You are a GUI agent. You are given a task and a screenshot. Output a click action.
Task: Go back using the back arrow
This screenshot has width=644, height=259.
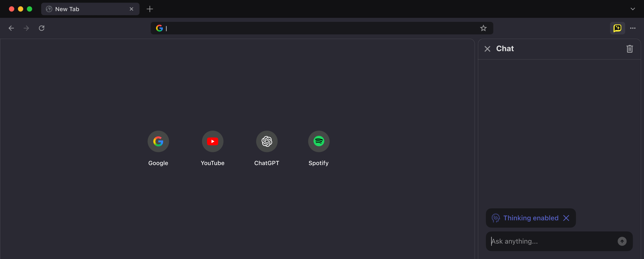pyautogui.click(x=11, y=28)
